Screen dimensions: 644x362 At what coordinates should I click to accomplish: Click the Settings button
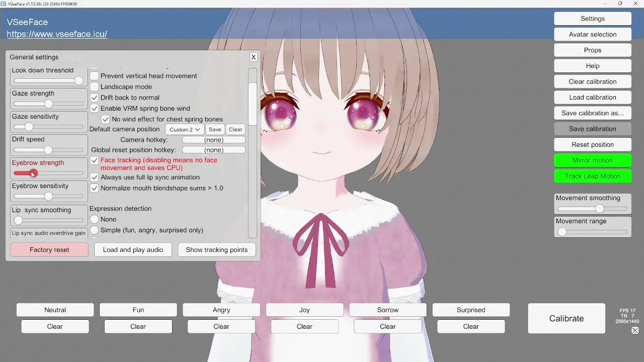(593, 19)
